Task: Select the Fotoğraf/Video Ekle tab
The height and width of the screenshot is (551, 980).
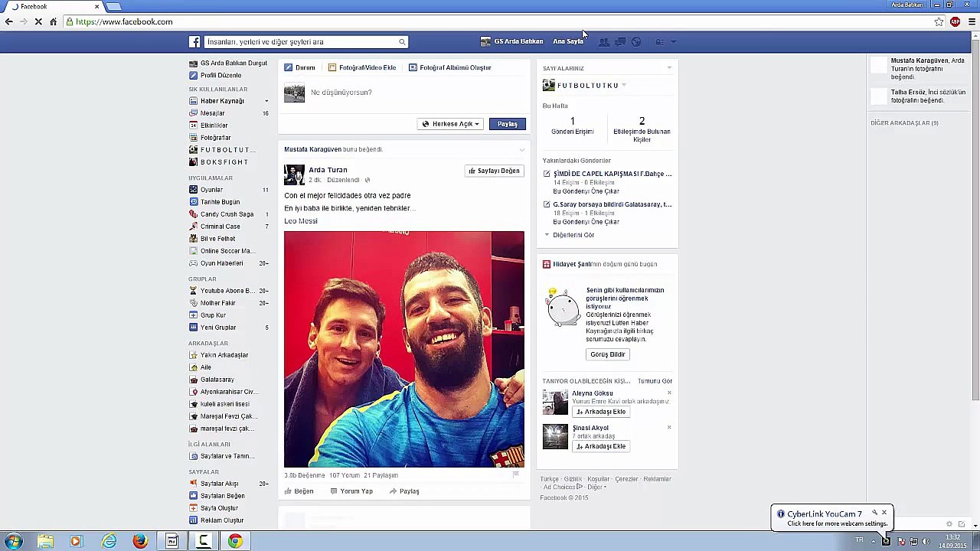Action: (362, 67)
